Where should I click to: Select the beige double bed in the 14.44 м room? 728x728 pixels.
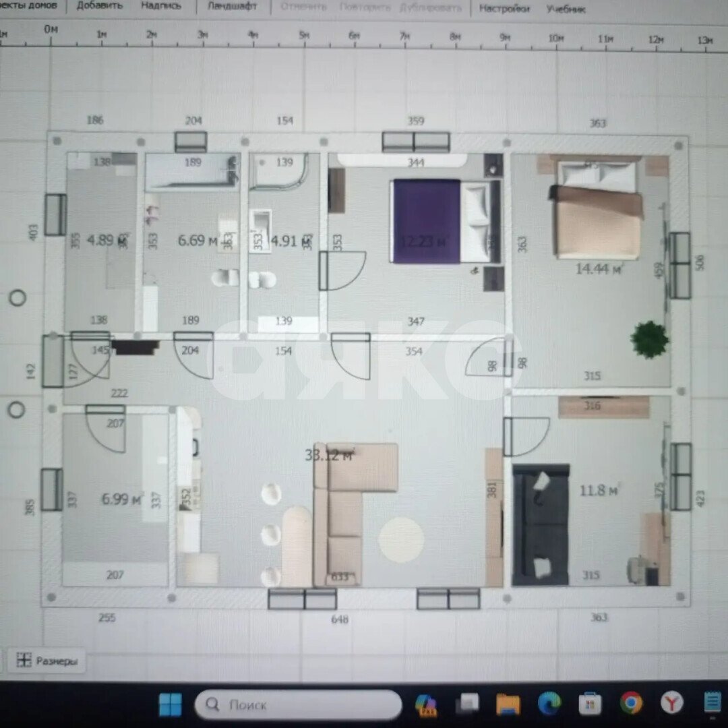tap(597, 208)
